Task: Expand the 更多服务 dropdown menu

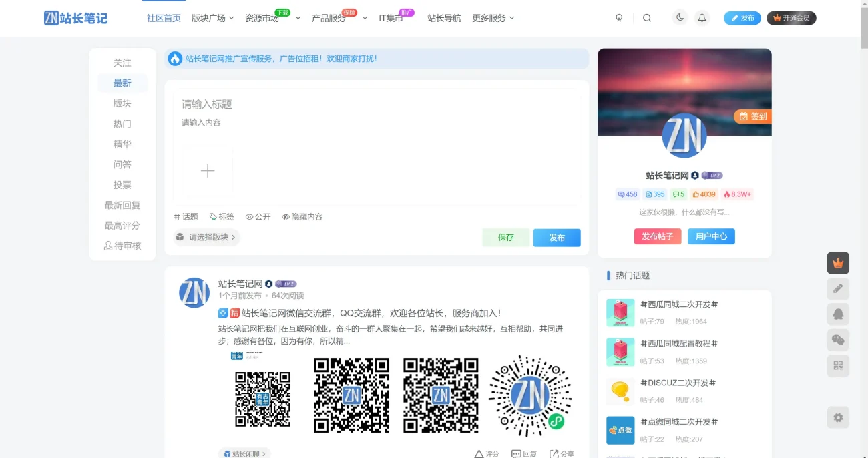Action: (493, 18)
